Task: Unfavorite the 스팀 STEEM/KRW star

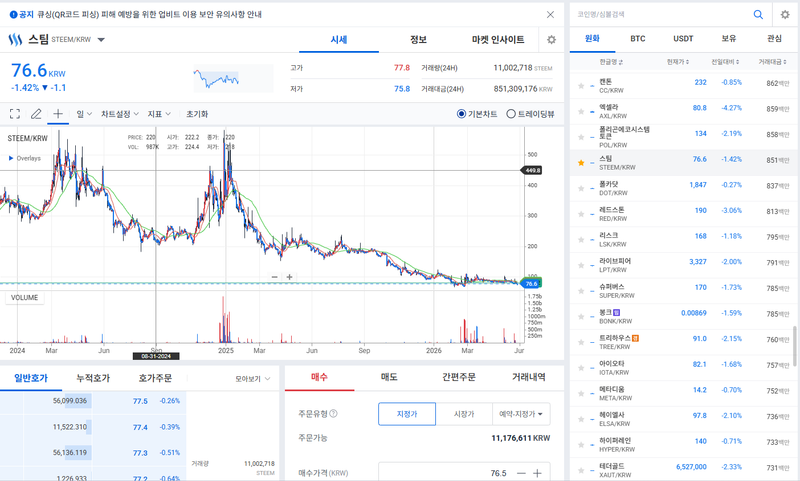Action: [581, 163]
